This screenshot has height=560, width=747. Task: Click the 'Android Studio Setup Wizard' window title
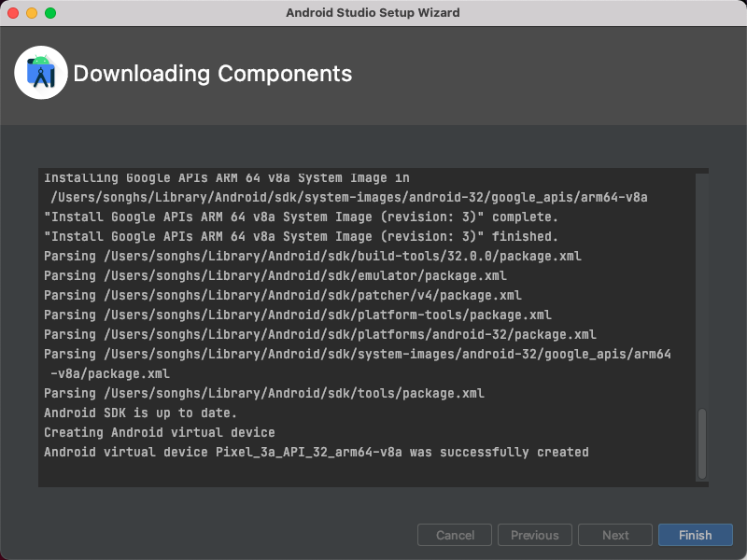click(373, 13)
